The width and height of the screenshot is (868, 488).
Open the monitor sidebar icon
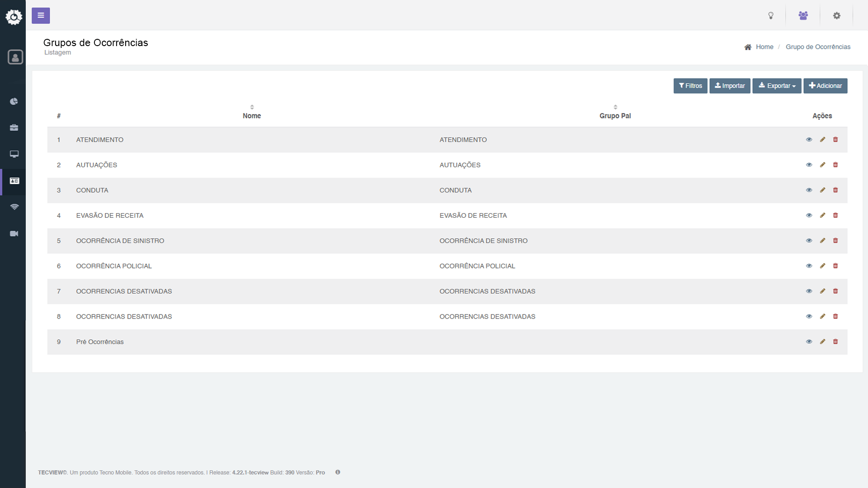(x=14, y=154)
